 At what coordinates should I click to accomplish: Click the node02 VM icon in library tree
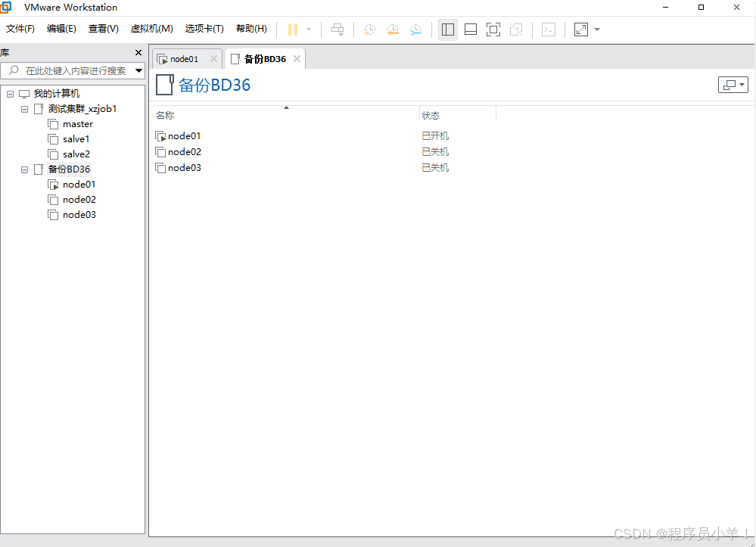[53, 200]
